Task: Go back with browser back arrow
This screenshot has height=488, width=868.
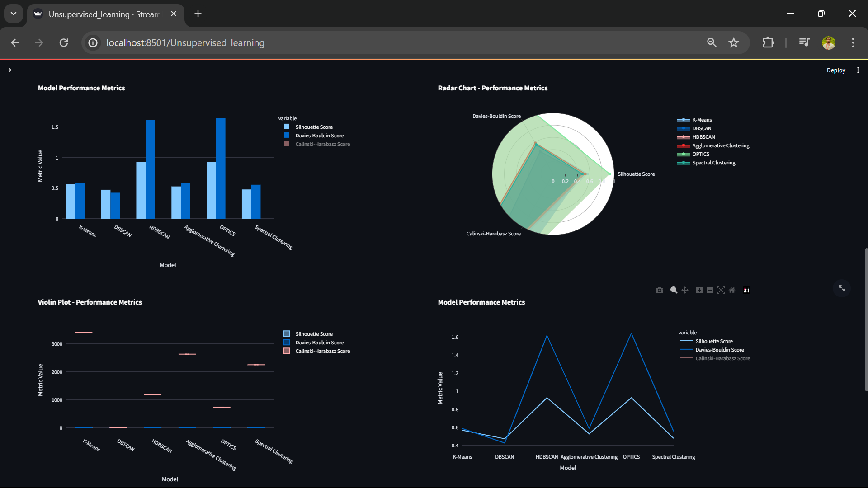Action: (15, 42)
